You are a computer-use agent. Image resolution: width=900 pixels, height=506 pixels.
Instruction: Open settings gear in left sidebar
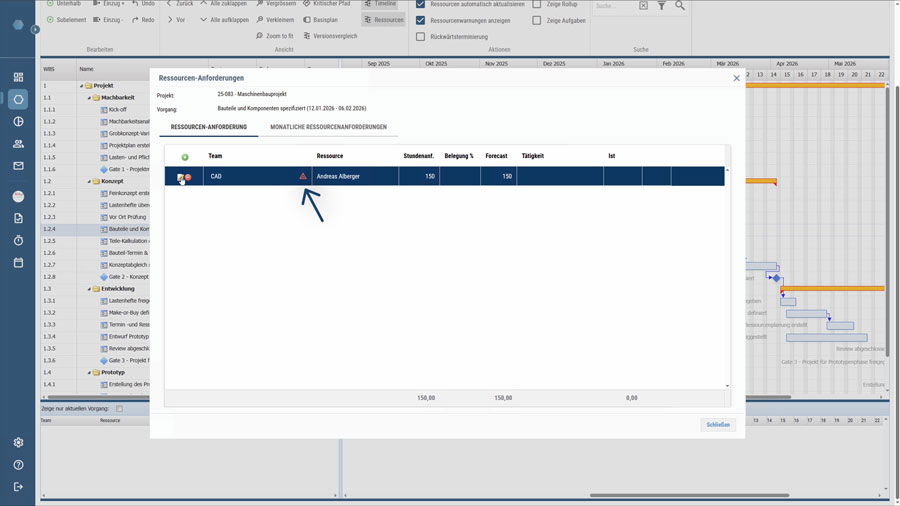point(18,443)
